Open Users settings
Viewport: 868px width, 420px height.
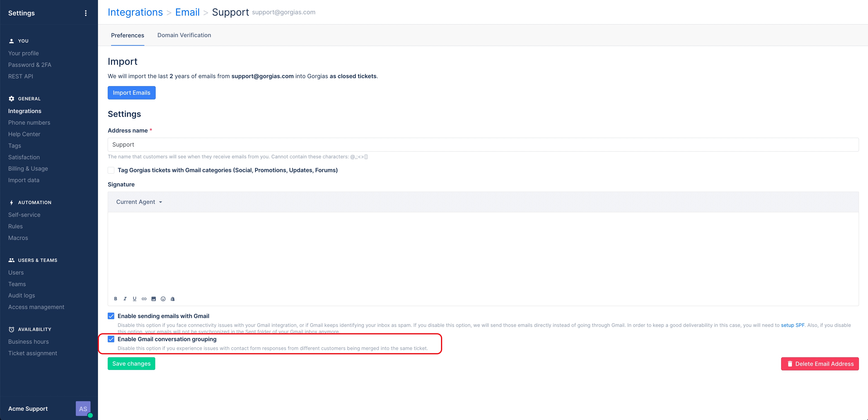16,273
